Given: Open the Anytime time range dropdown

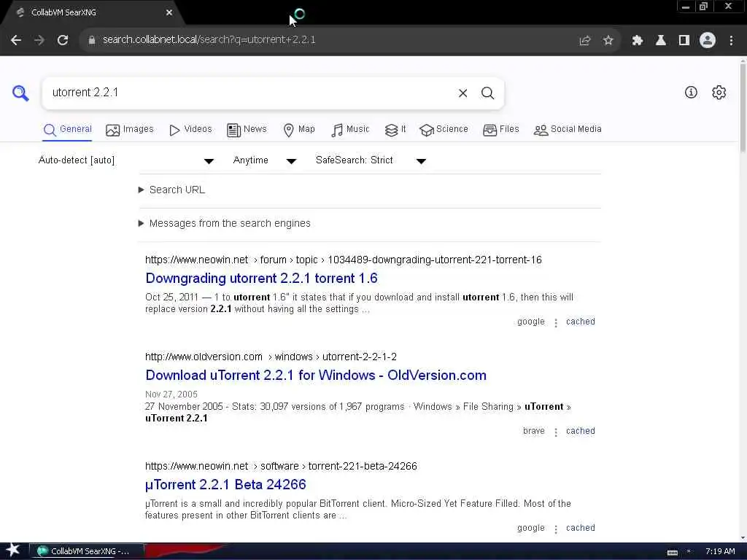Looking at the screenshot, I should click(x=264, y=160).
